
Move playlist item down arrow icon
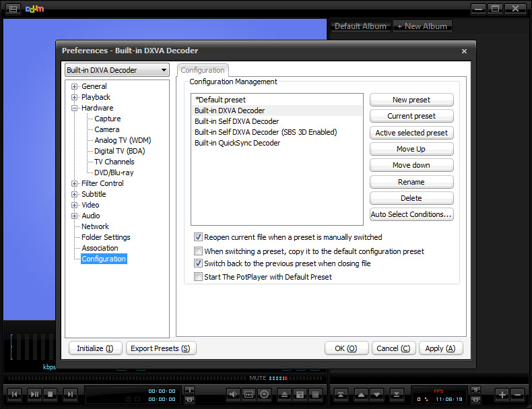[376, 394]
